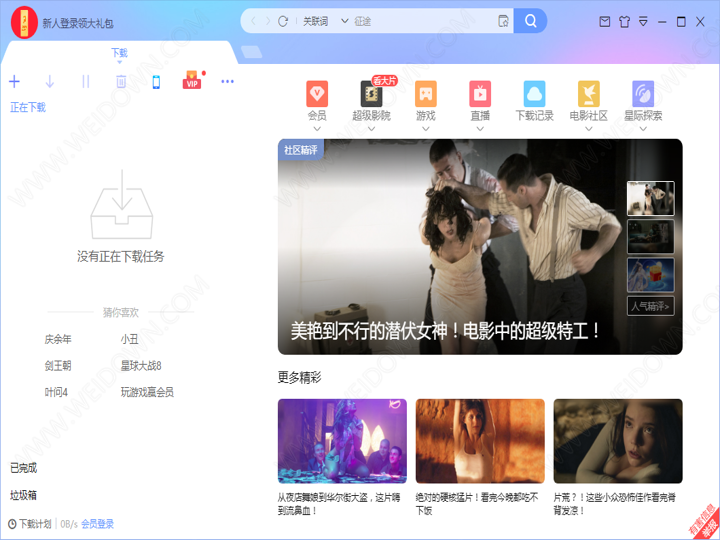Open the 绝对的硬核猛片 movie thumbnail
Screen dimensions: 720x540
[480, 441]
